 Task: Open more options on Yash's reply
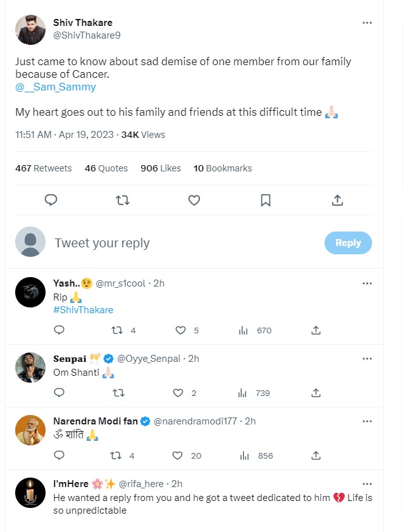367,283
